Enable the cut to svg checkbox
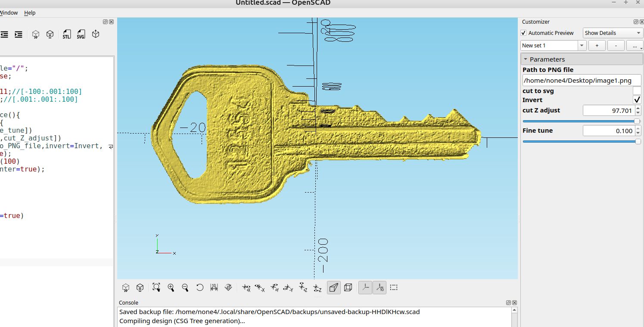This screenshot has height=327, width=644. [637, 90]
